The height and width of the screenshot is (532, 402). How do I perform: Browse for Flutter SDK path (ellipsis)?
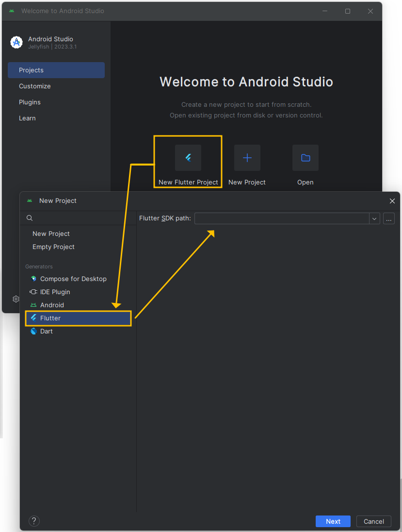[389, 218]
